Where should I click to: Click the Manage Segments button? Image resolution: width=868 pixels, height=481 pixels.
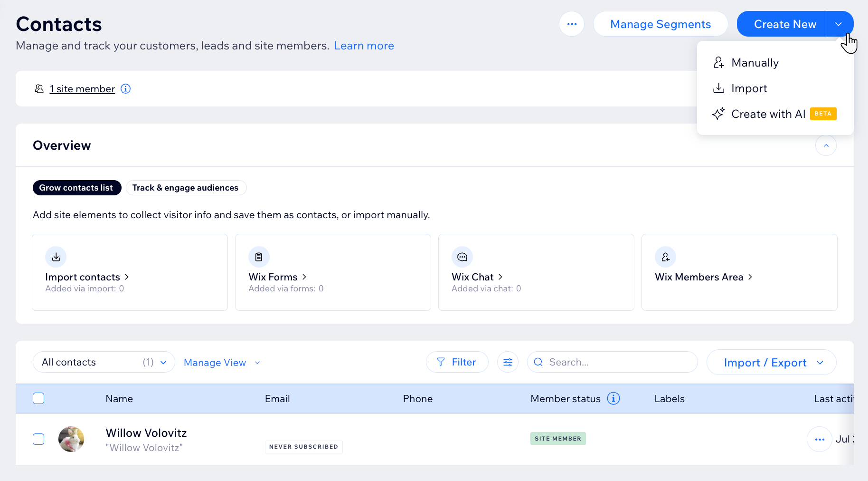(660, 24)
